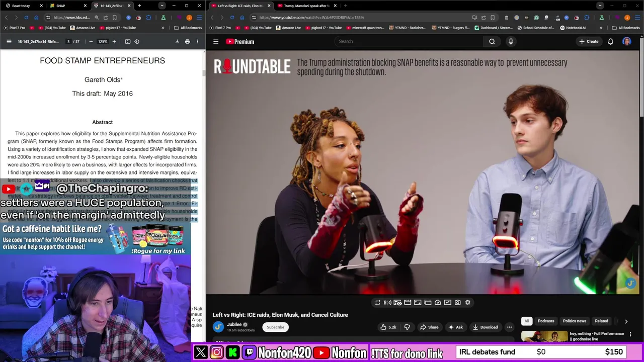Like the video with 5.2k likes

[x=388, y=327]
